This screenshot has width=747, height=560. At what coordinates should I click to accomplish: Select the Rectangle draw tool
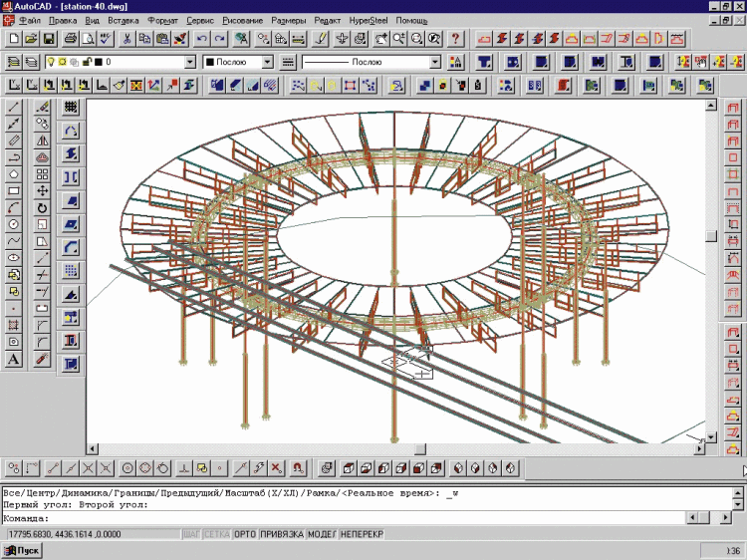(14, 190)
